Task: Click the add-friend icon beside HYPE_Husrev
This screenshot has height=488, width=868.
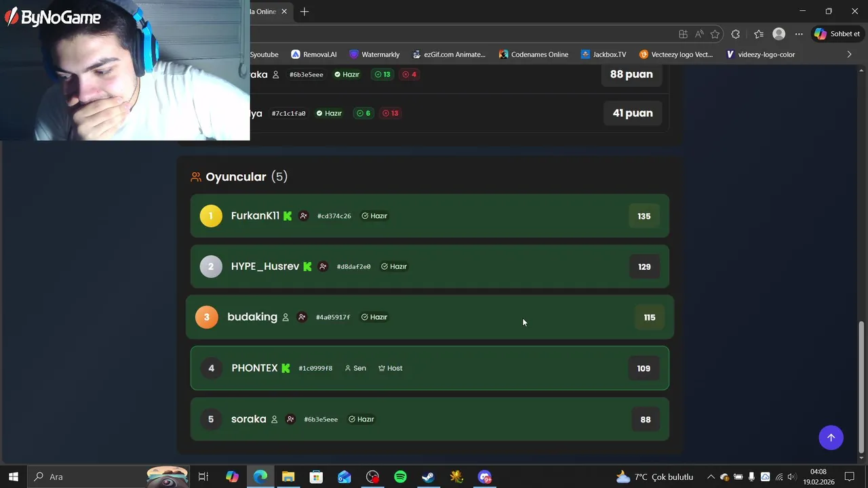Action: click(x=323, y=266)
